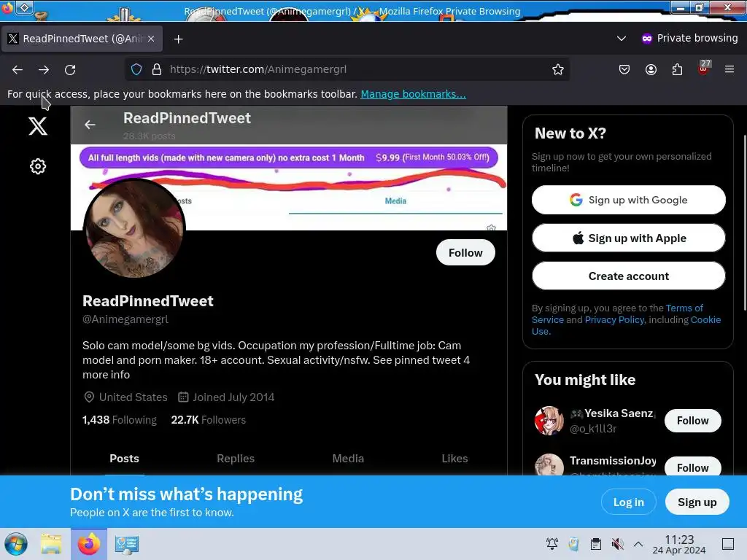
Task: Open the system monitor taskbar icon
Action: pos(127,544)
